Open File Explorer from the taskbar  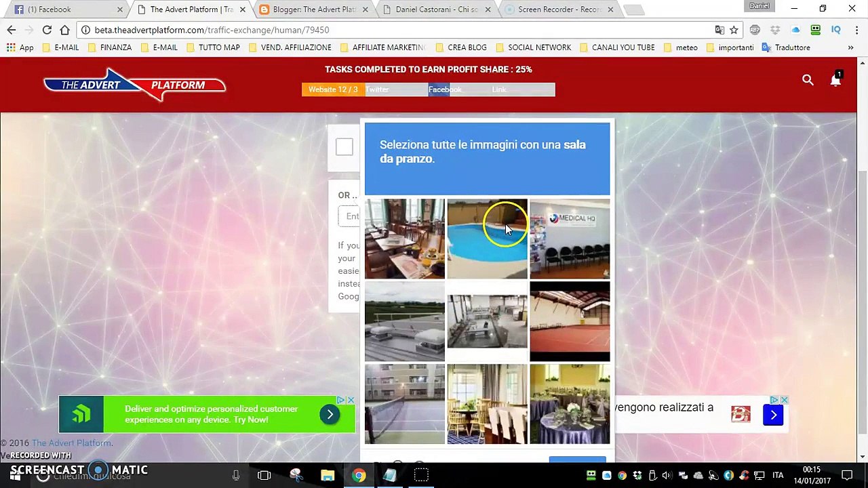(328, 475)
